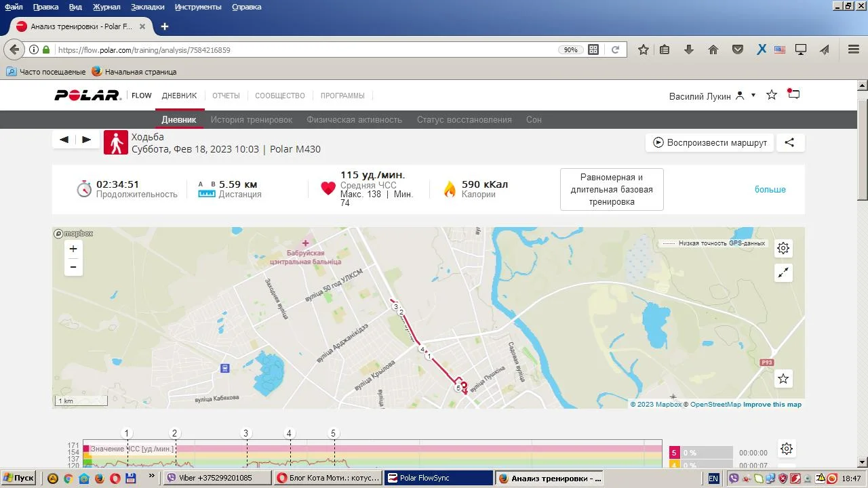Open Polar favorites star in header
Screen dimensions: 868x488
tap(772, 95)
